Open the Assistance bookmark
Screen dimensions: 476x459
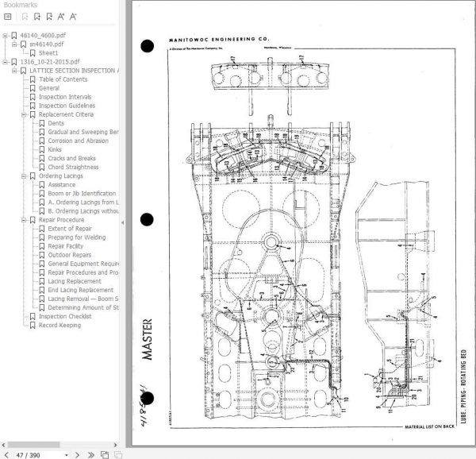62,185
